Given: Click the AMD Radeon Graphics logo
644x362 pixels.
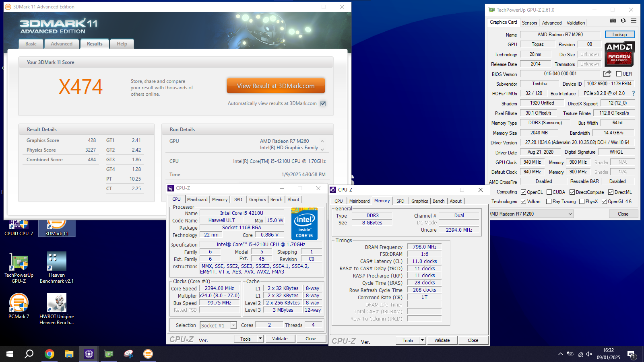Looking at the screenshot, I should coord(619,54).
